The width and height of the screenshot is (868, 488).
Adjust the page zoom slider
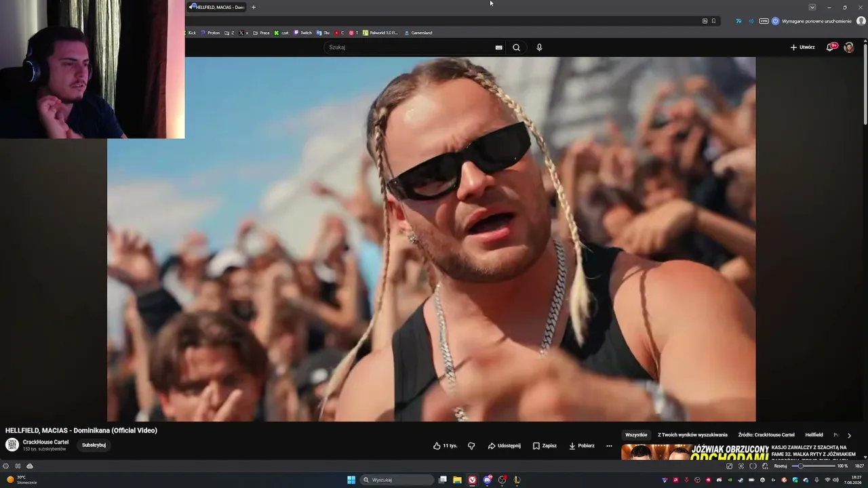tap(812, 466)
